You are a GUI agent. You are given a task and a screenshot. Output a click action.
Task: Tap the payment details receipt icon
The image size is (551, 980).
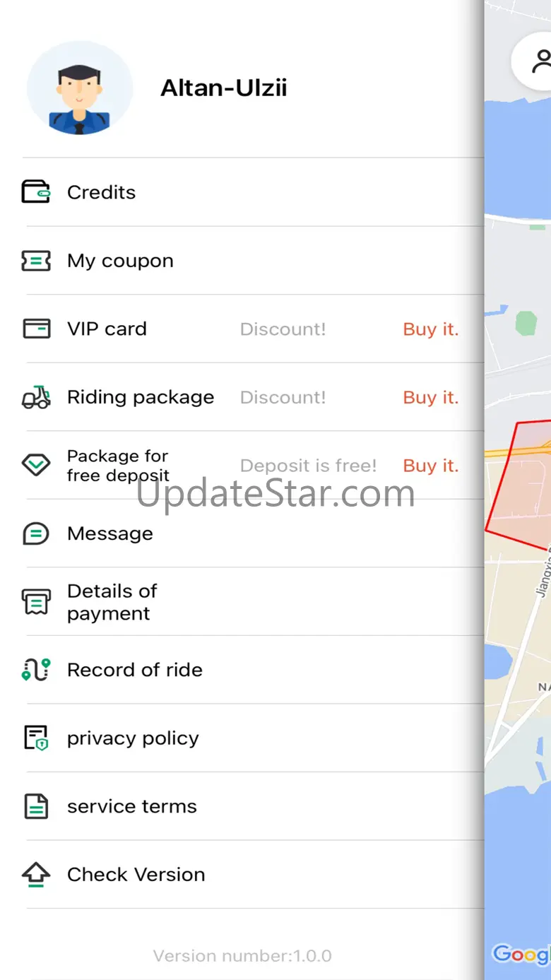pyautogui.click(x=36, y=602)
